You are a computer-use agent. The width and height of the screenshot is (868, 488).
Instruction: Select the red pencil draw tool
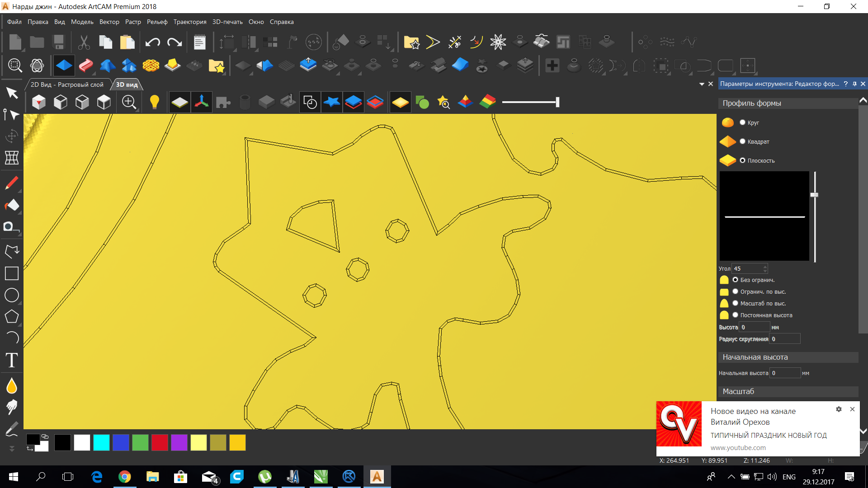click(12, 183)
